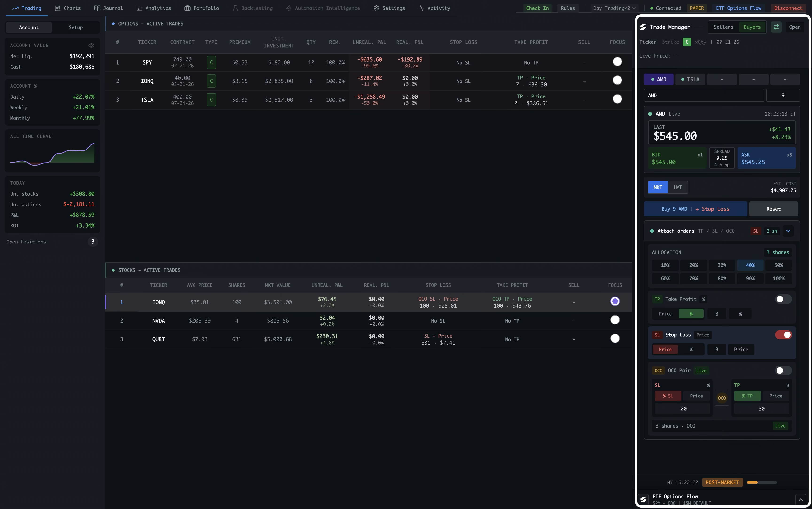The width and height of the screenshot is (812, 509).
Task: Toggle account value visibility eye icon
Action: 91,46
